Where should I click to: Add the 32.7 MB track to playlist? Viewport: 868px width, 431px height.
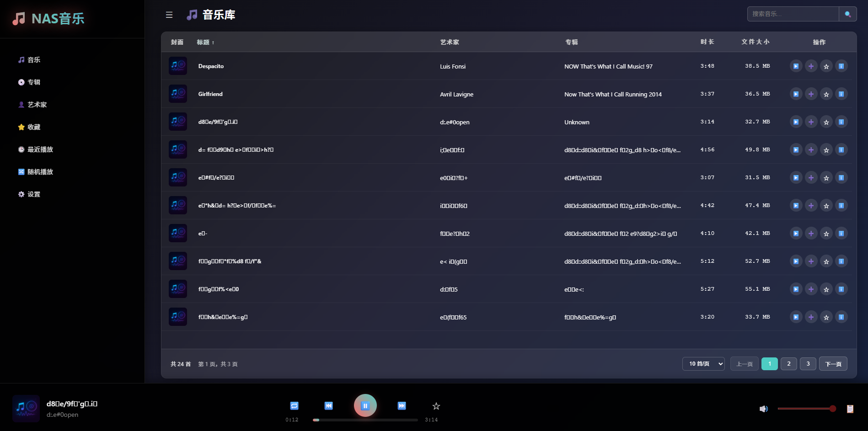(811, 122)
